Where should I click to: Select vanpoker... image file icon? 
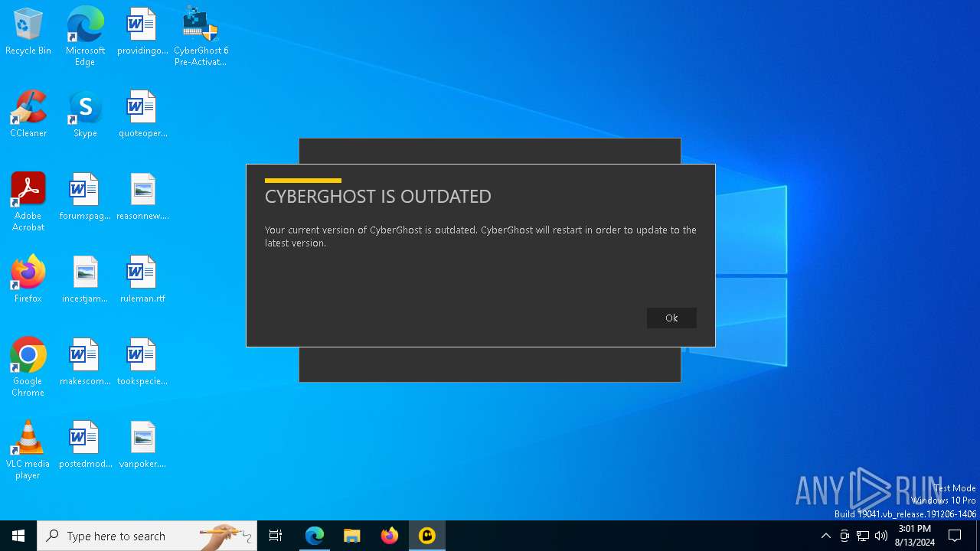point(142,445)
